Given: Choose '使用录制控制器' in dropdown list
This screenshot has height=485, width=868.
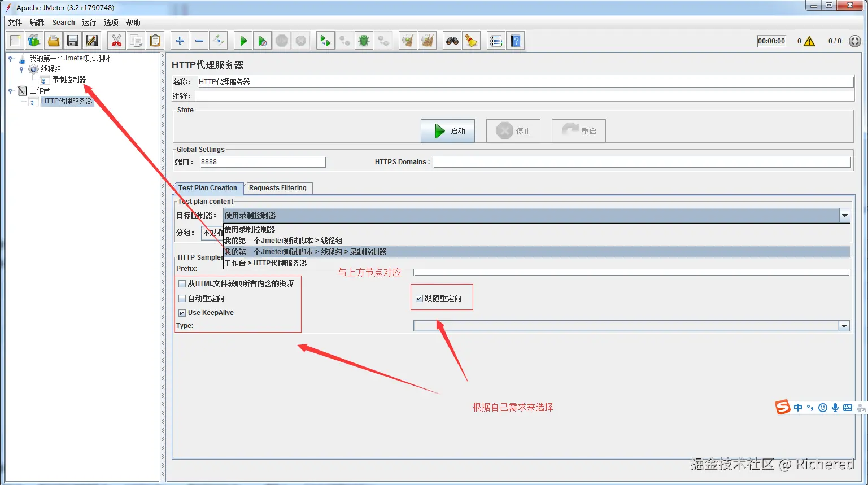Looking at the screenshot, I should [x=536, y=229].
